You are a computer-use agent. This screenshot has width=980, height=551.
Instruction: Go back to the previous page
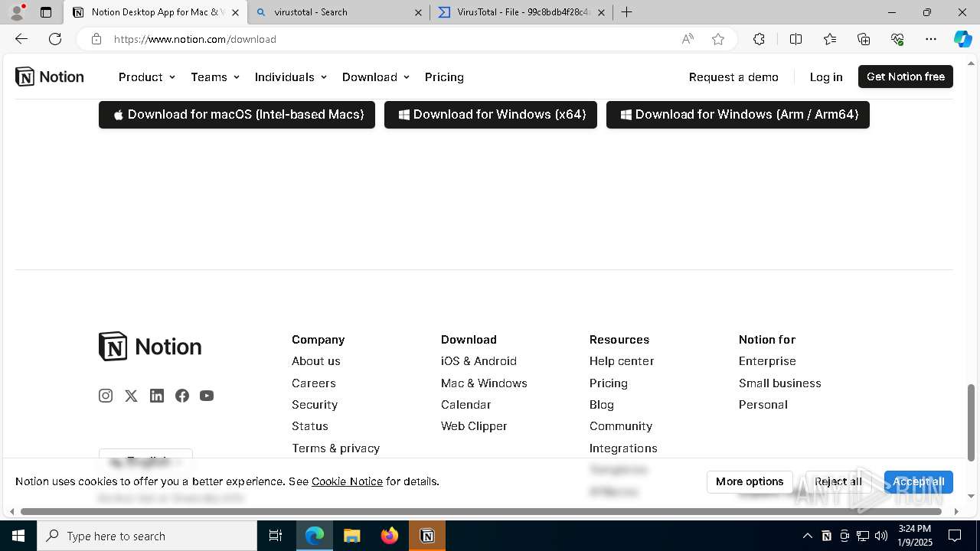tap(21, 39)
